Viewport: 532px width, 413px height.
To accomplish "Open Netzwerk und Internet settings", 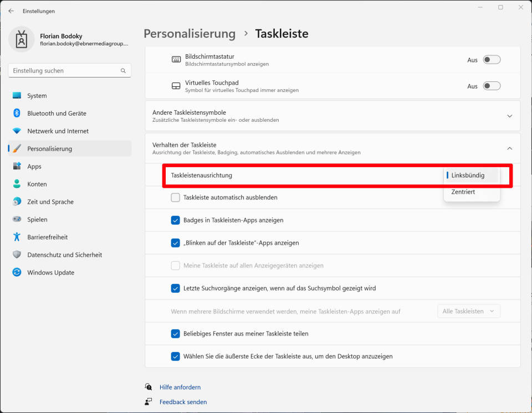I will pyautogui.click(x=58, y=131).
